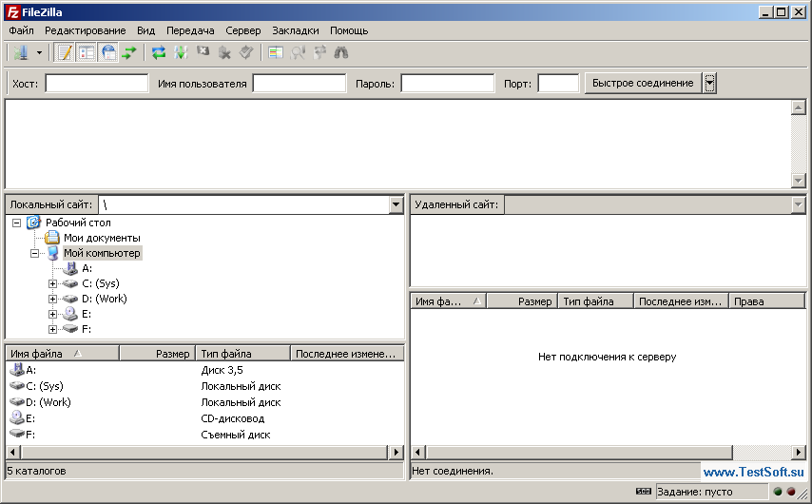Click remote list horizontal scrollbar thumb

pyautogui.click(x=579, y=452)
